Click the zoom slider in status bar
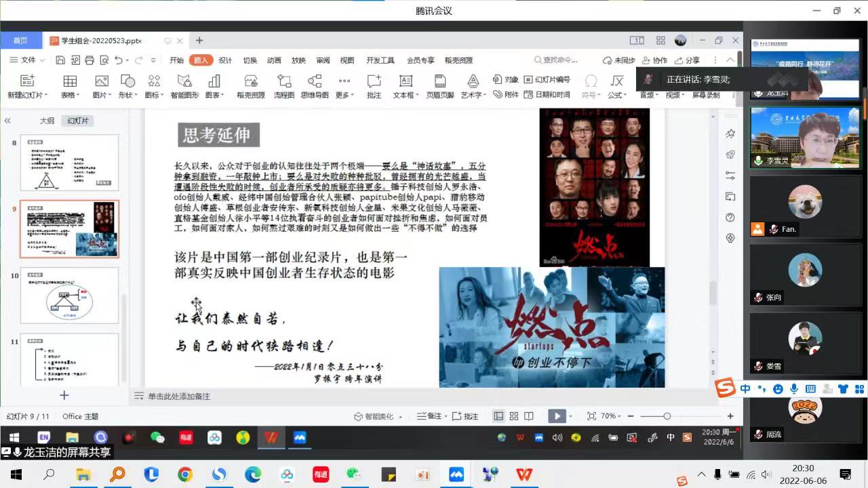868x488 pixels. point(667,416)
